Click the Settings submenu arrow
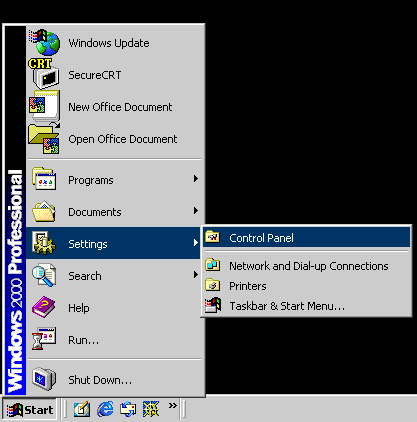The image size is (417, 422). tap(196, 243)
